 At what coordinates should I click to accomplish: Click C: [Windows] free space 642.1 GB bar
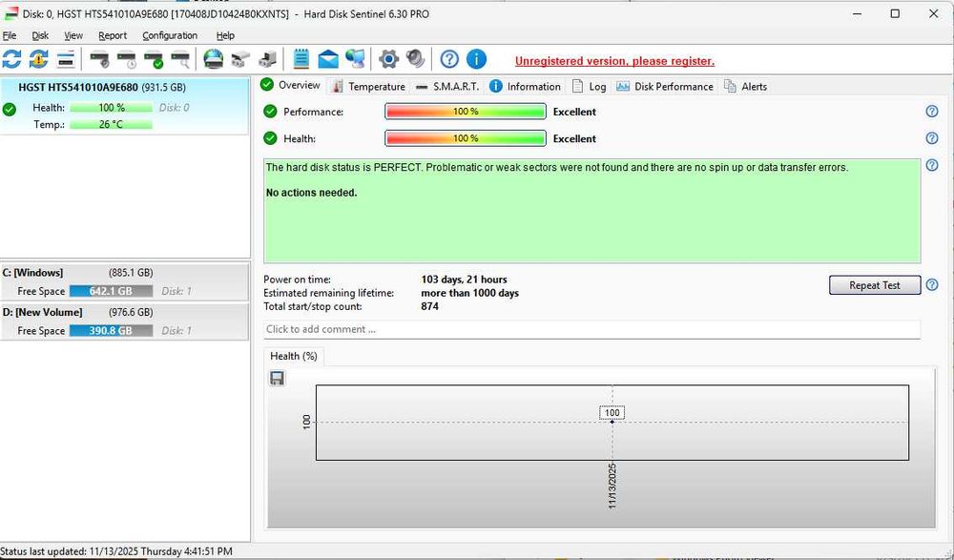tap(111, 291)
